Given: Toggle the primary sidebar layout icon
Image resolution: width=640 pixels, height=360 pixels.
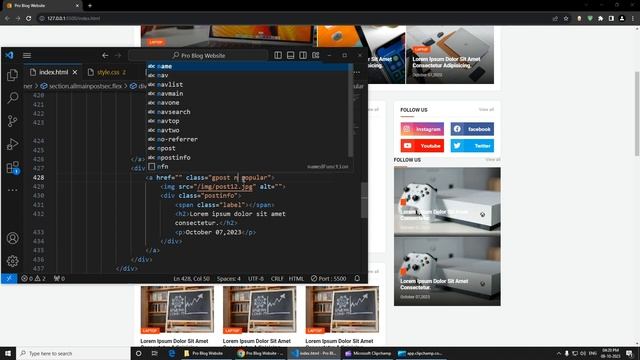Looking at the screenshot, I should [278, 56].
